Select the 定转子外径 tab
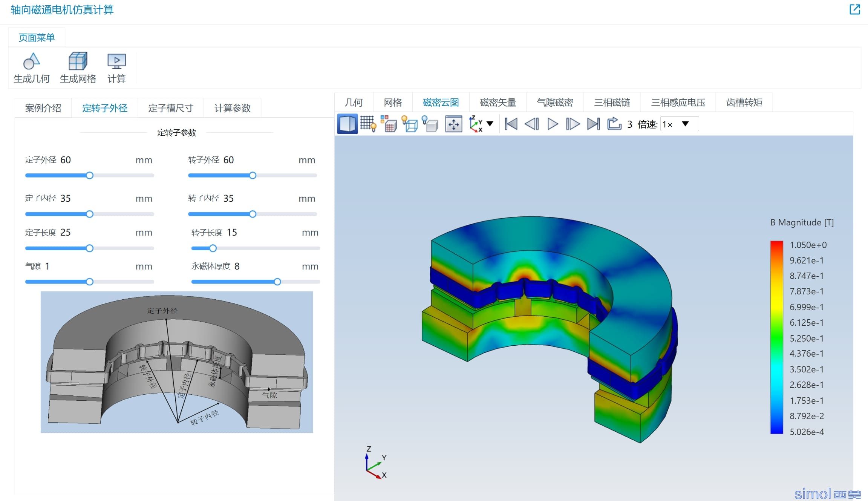868x501 pixels. pos(105,108)
